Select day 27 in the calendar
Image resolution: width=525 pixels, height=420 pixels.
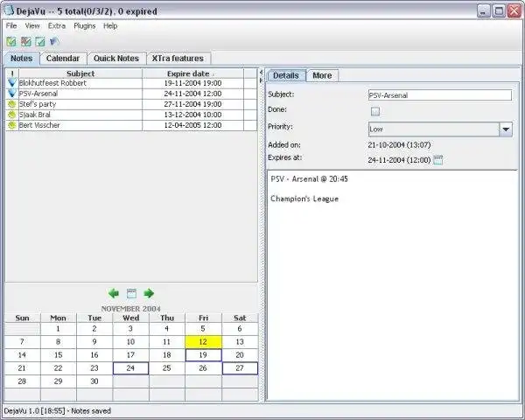(x=240, y=368)
